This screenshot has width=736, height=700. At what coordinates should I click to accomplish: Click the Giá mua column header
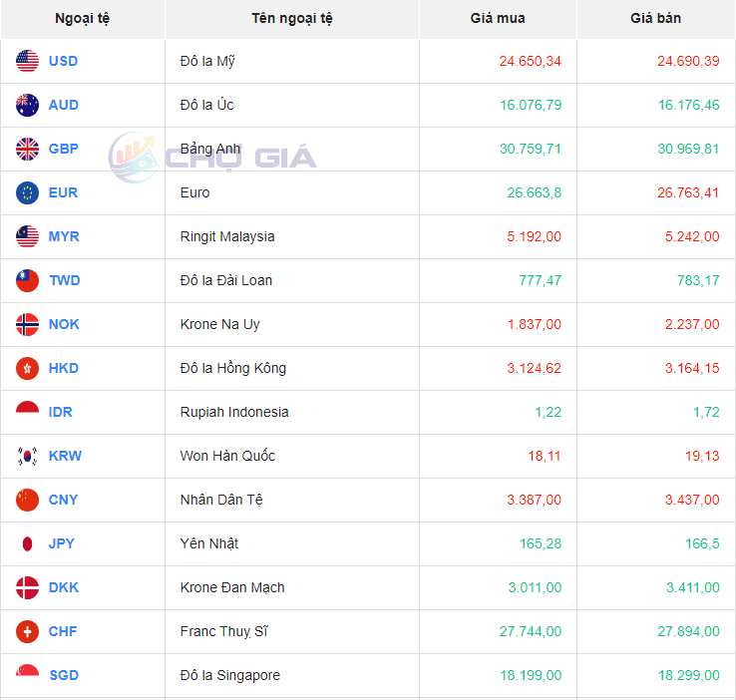pos(498,18)
